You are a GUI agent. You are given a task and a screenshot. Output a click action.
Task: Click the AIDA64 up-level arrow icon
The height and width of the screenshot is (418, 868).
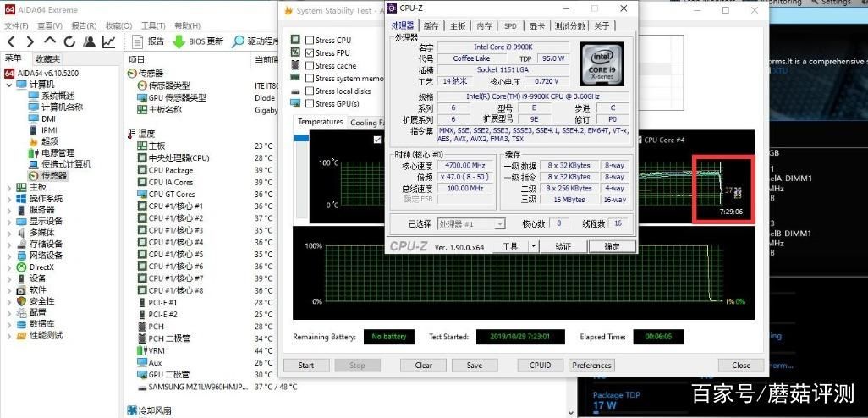tap(50, 41)
